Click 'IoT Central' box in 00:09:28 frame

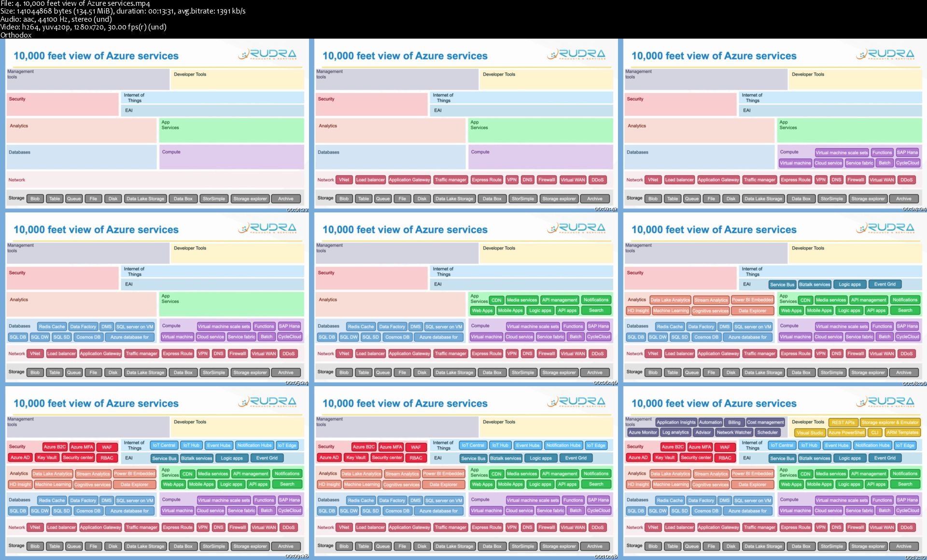click(164, 446)
